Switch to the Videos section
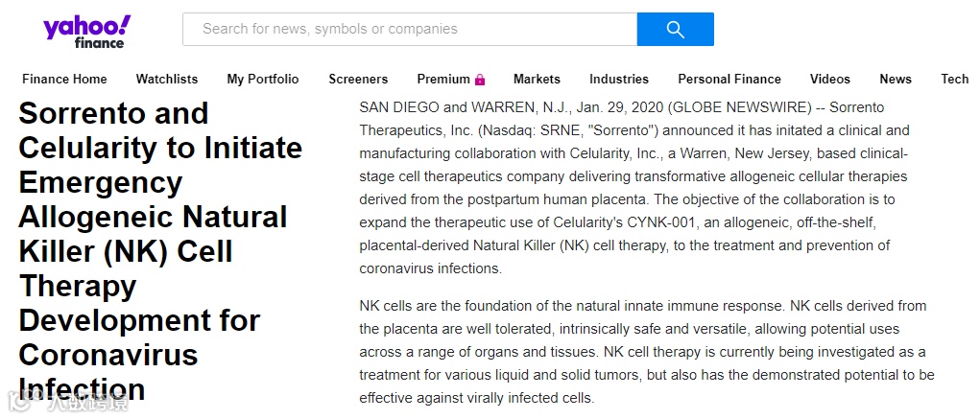This screenshot has height=419, width=980. click(829, 79)
